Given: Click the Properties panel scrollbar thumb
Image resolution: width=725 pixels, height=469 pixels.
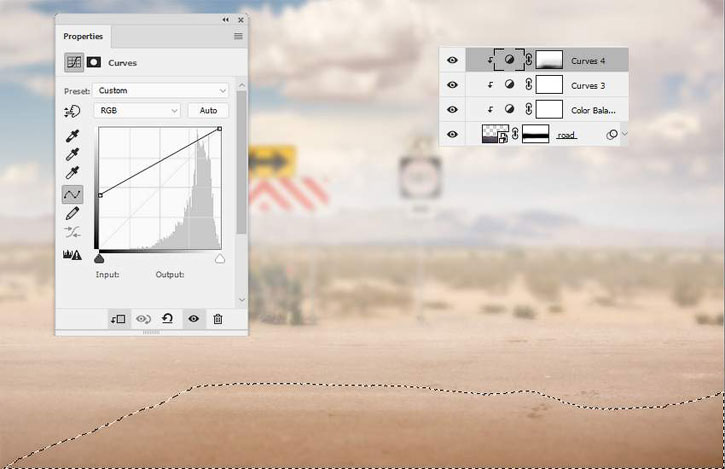Looking at the screenshot, I should (x=241, y=162).
